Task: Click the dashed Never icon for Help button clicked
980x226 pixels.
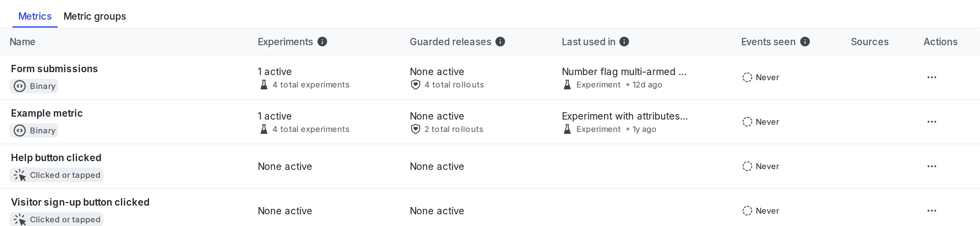Action: (x=747, y=166)
